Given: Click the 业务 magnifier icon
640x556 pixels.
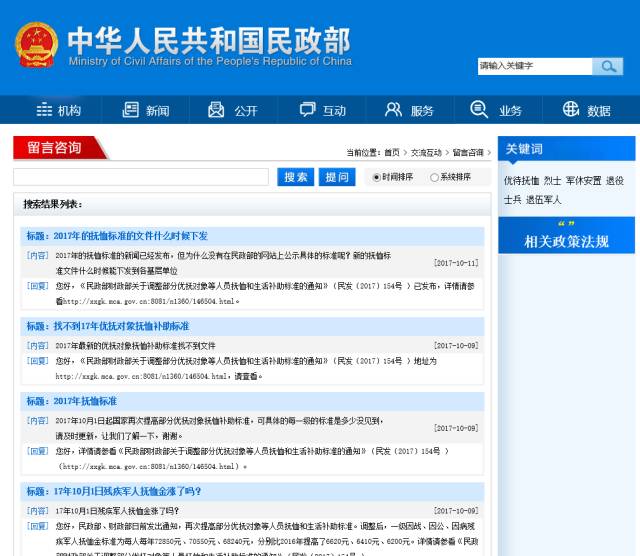Looking at the screenshot, I should point(479,110).
